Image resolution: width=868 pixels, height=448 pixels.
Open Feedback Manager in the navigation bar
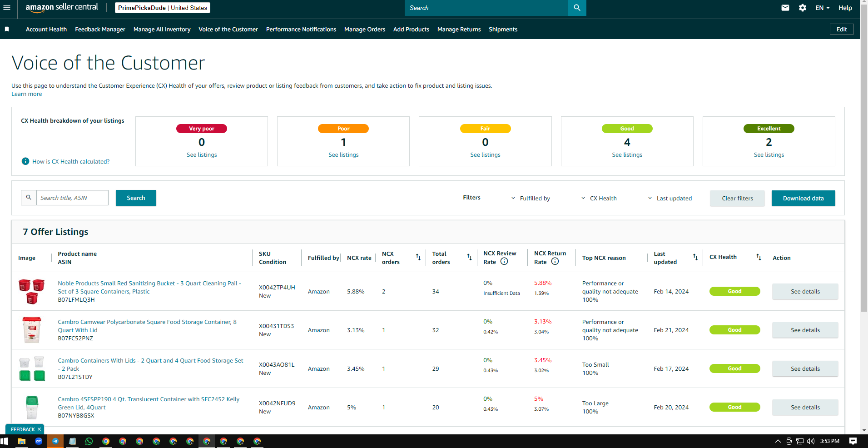pos(100,29)
